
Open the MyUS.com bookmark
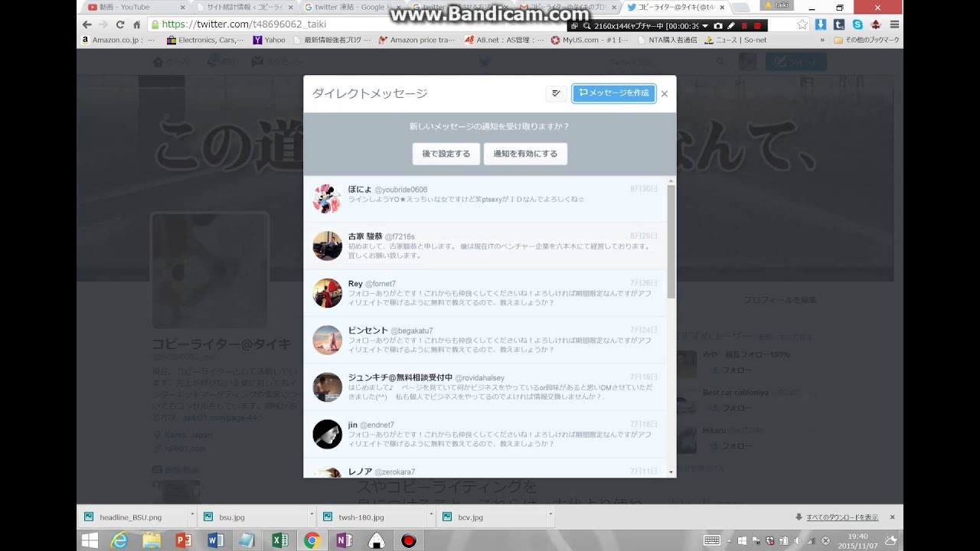click(590, 40)
